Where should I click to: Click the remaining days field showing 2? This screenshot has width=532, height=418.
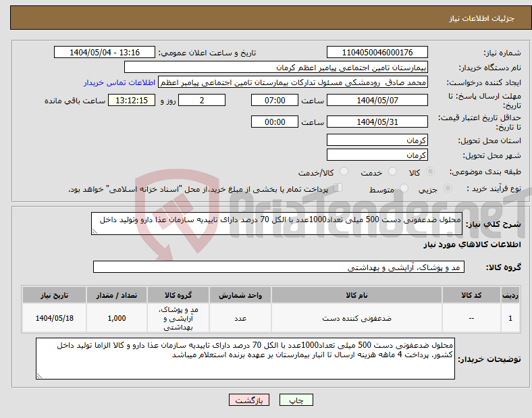point(202,100)
